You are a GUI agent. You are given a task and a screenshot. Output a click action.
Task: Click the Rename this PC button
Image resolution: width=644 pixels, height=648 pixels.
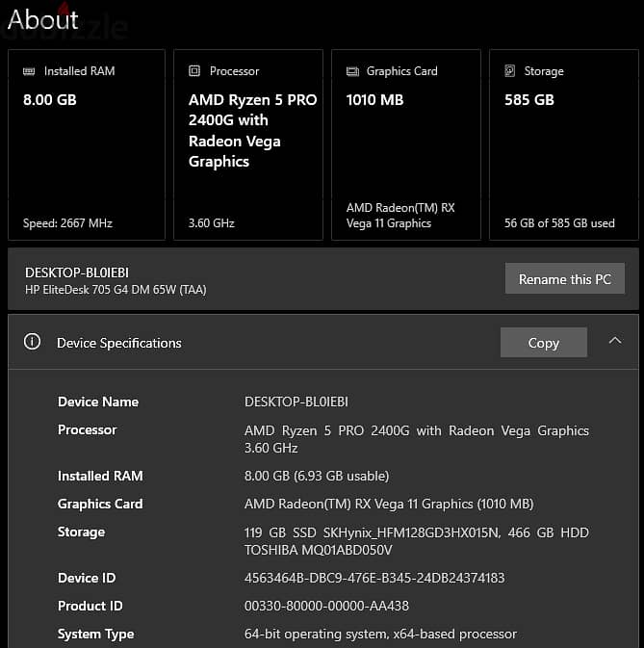[x=565, y=278]
